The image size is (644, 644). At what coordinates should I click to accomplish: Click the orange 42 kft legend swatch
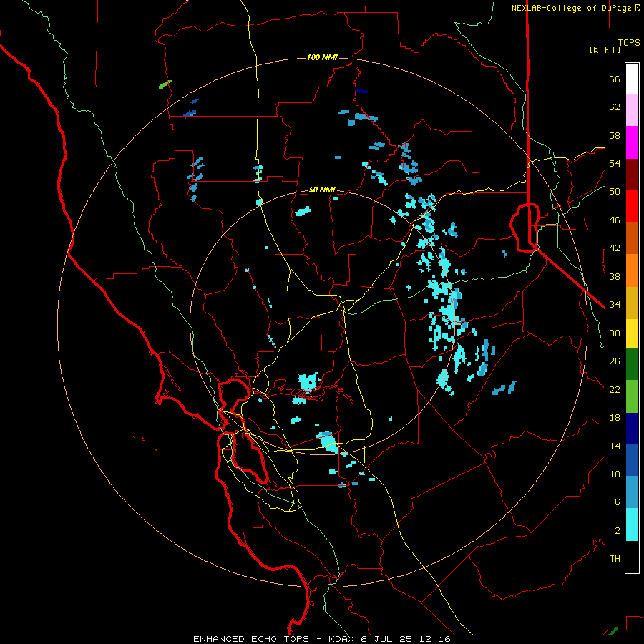click(x=632, y=270)
